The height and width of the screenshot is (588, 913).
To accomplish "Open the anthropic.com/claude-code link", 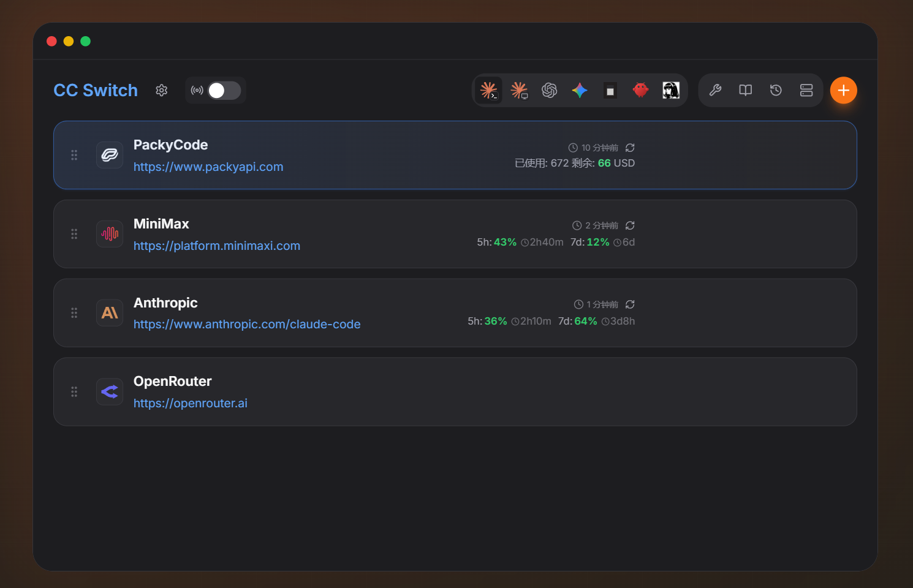I will pos(247,324).
